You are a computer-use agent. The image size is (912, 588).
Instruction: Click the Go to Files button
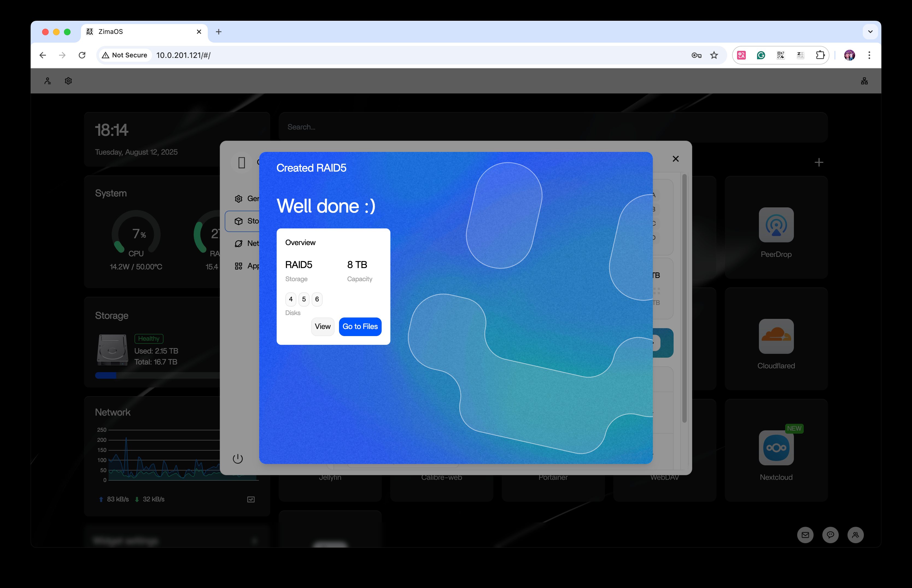tap(360, 327)
